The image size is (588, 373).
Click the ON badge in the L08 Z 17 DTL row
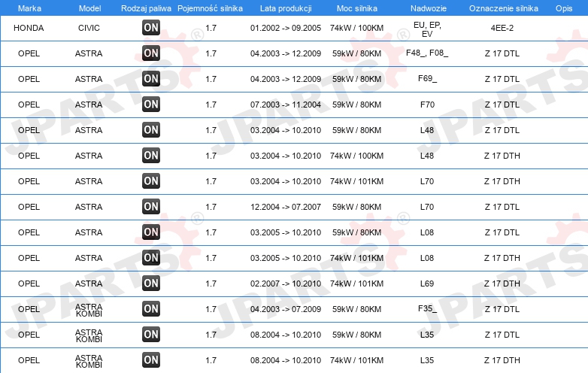[x=151, y=232]
